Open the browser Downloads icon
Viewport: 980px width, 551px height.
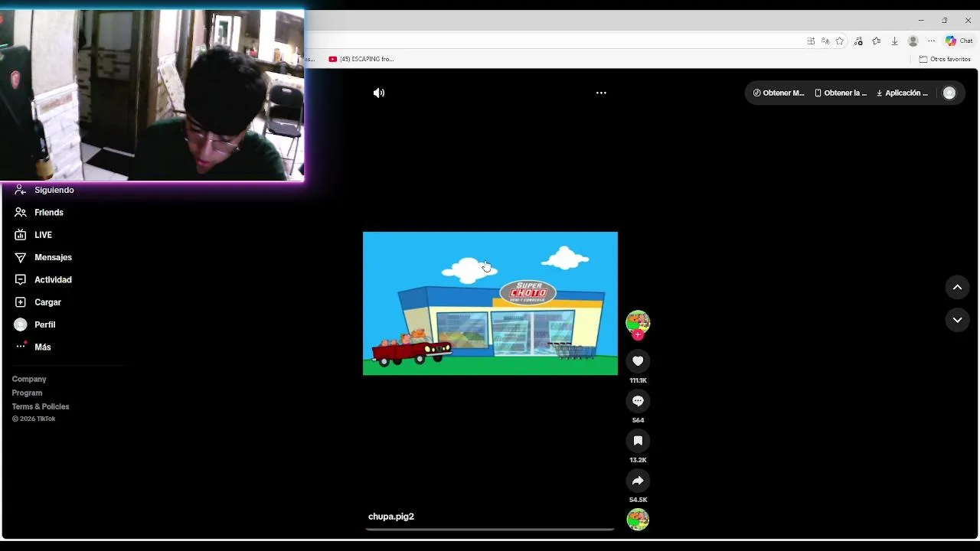(x=894, y=41)
